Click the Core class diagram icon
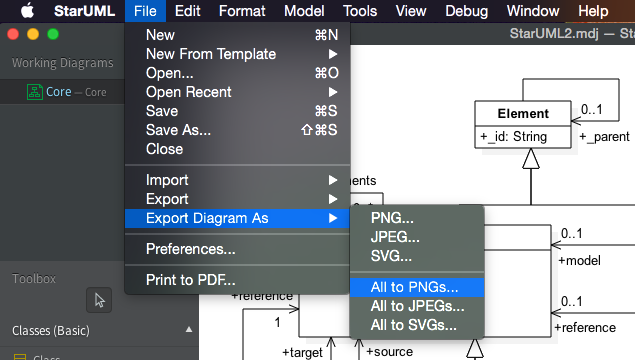The height and width of the screenshot is (360, 635). (35, 92)
